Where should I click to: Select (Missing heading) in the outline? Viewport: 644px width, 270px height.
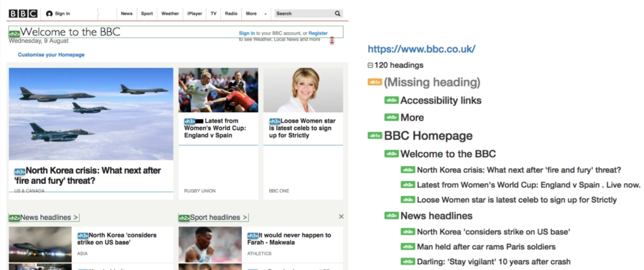[432, 82]
